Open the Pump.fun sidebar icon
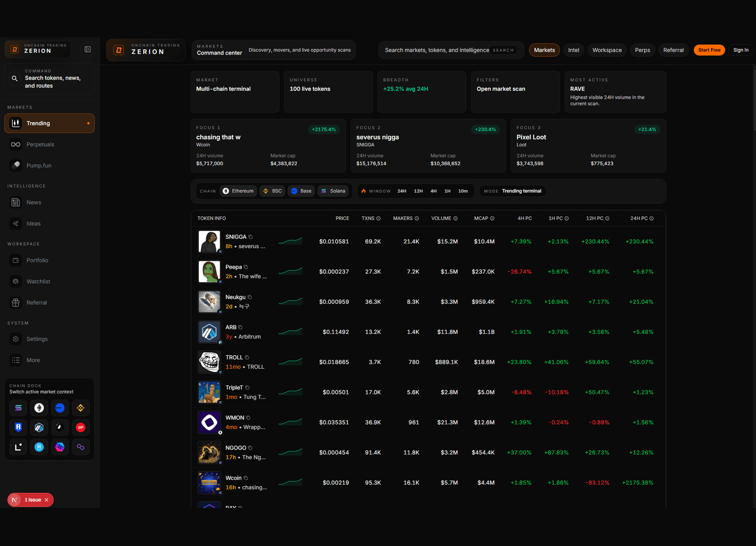The image size is (756, 546). point(16,165)
